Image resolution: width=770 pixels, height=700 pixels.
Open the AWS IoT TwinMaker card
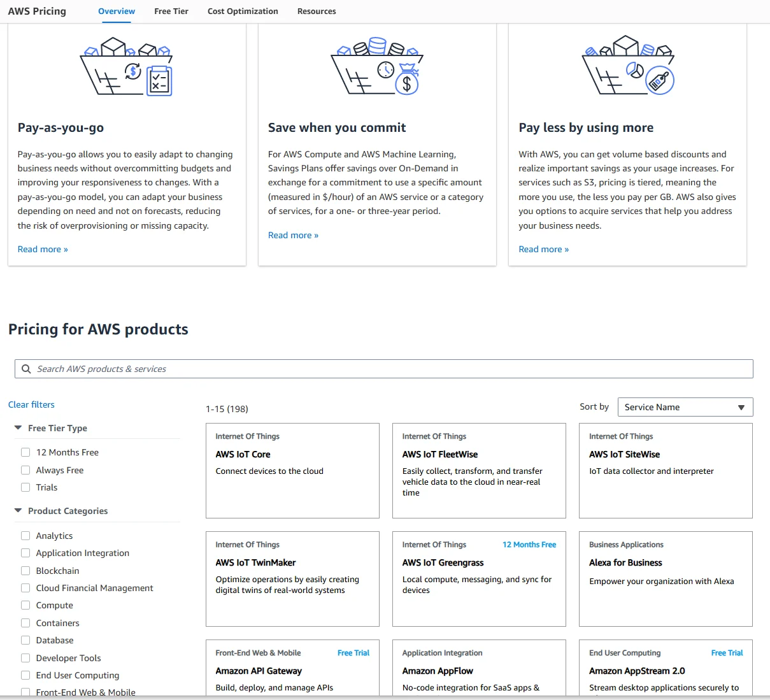292,579
